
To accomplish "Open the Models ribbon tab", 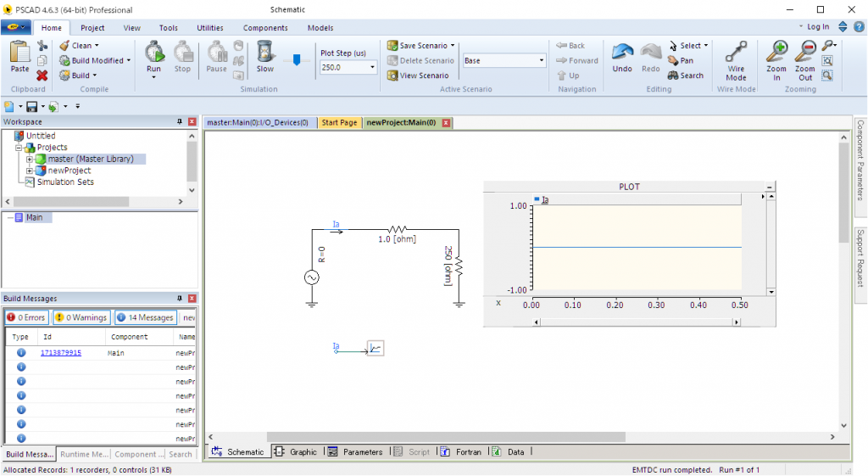I will point(320,28).
